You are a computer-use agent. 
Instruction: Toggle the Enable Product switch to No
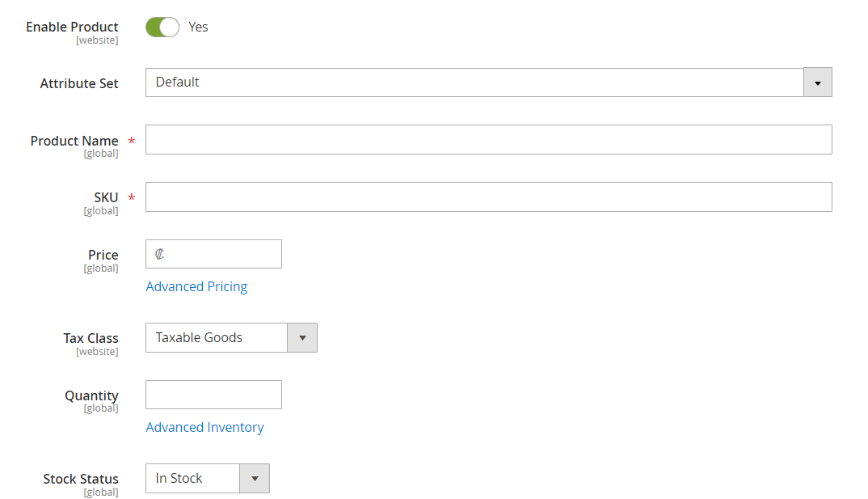162,27
